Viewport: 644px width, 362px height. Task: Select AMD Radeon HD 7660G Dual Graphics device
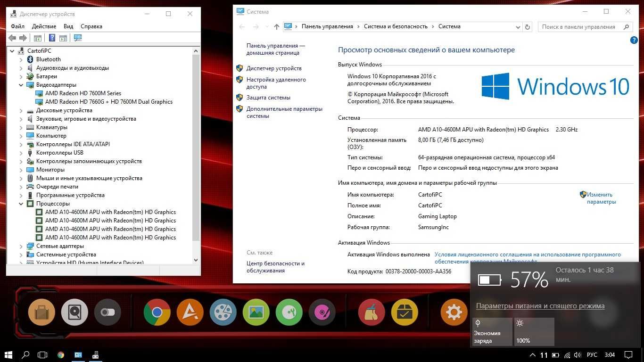point(109,102)
